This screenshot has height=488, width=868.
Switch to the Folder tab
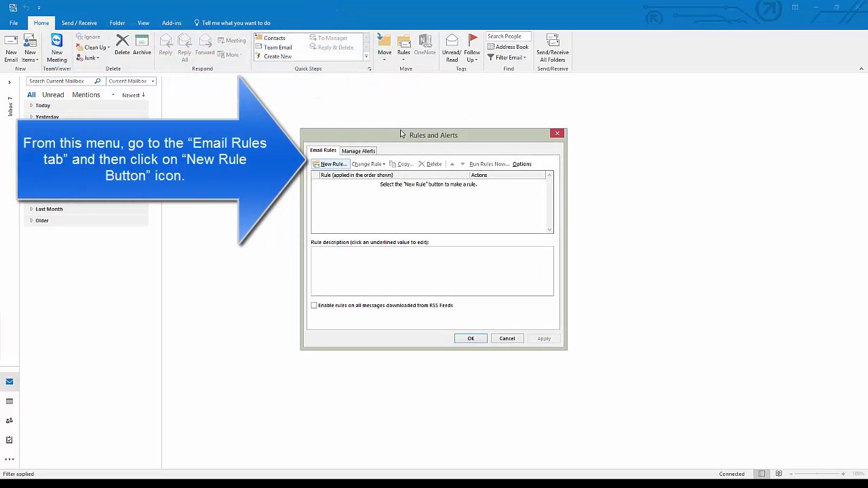[117, 23]
